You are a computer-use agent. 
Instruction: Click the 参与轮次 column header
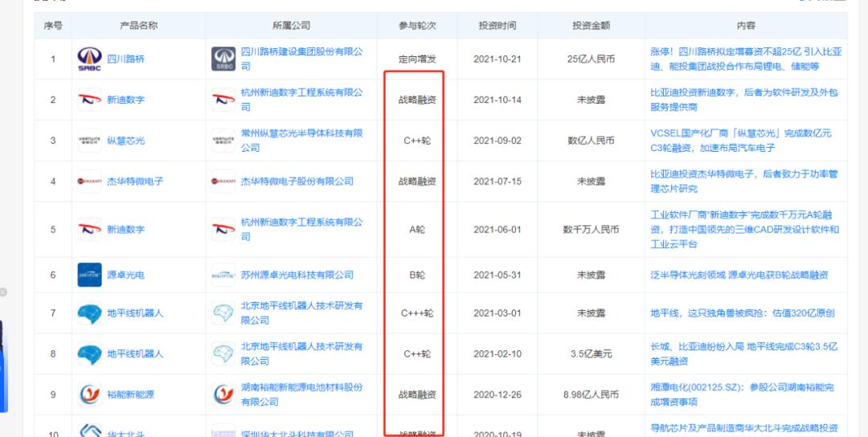click(x=417, y=26)
